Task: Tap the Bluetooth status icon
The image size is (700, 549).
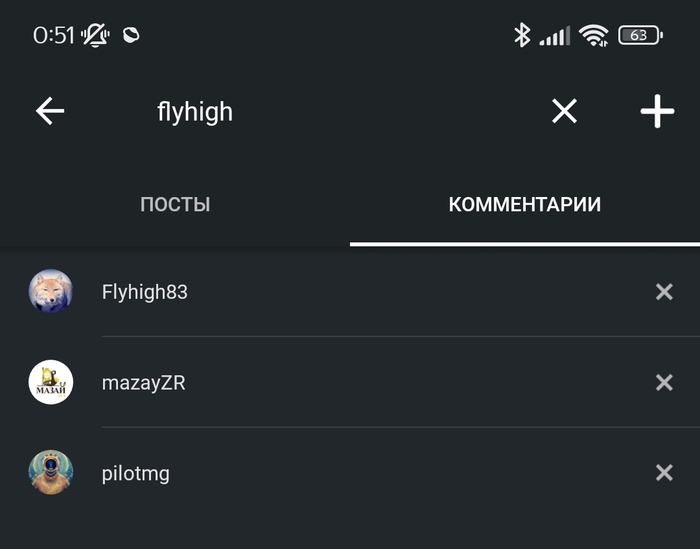Action: point(521,35)
